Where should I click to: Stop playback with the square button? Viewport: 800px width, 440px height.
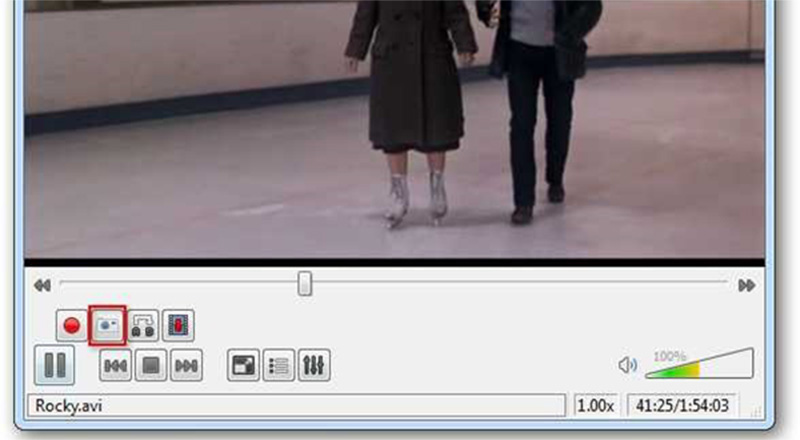tap(150, 367)
